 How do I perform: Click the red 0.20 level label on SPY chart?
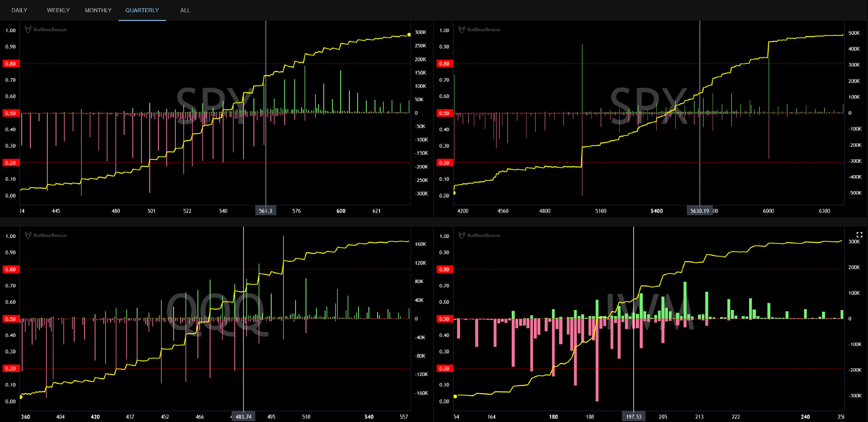(x=10, y=163)
